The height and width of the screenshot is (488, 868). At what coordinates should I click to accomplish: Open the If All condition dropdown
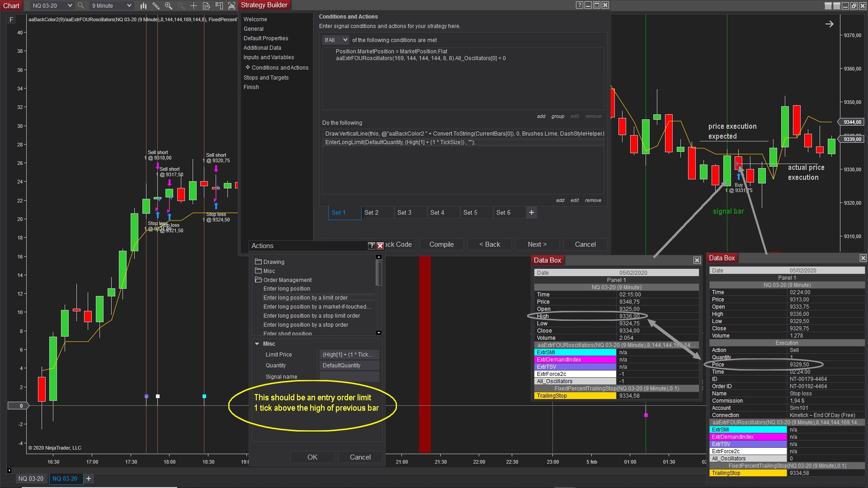(335, 40)
